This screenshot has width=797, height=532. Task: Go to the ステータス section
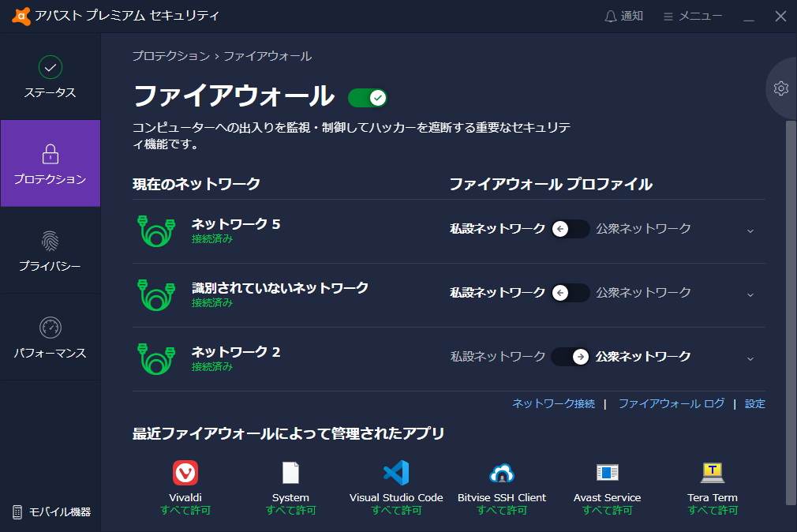51,77
